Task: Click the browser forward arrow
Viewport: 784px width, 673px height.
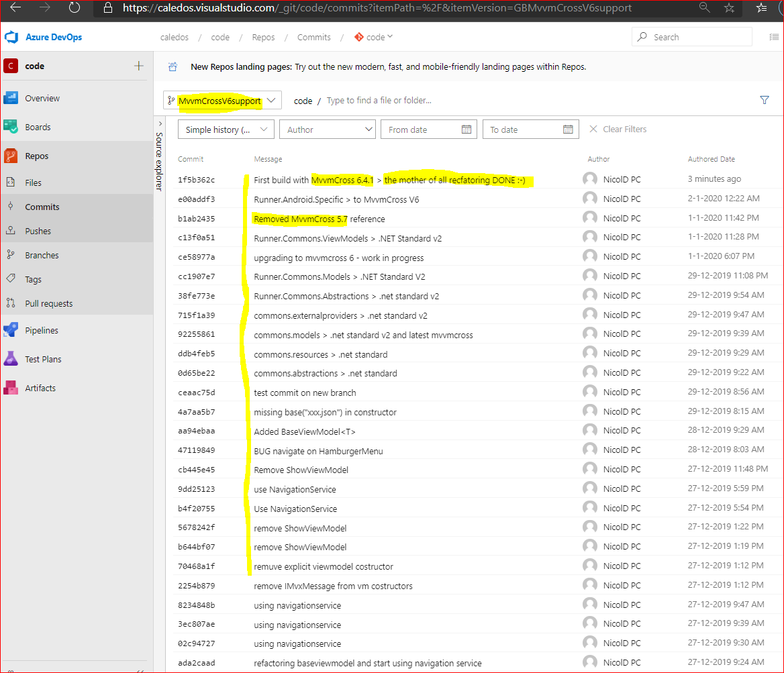Action: (x=45, y=7)
